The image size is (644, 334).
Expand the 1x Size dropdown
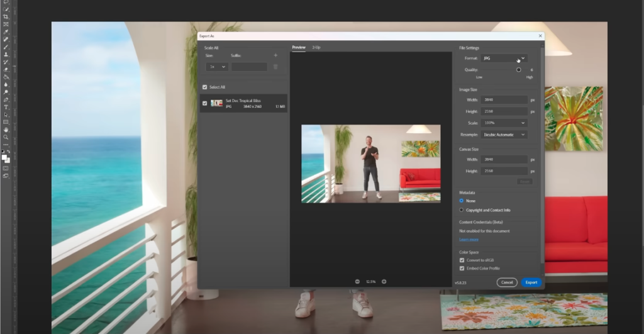pos(216,67)
